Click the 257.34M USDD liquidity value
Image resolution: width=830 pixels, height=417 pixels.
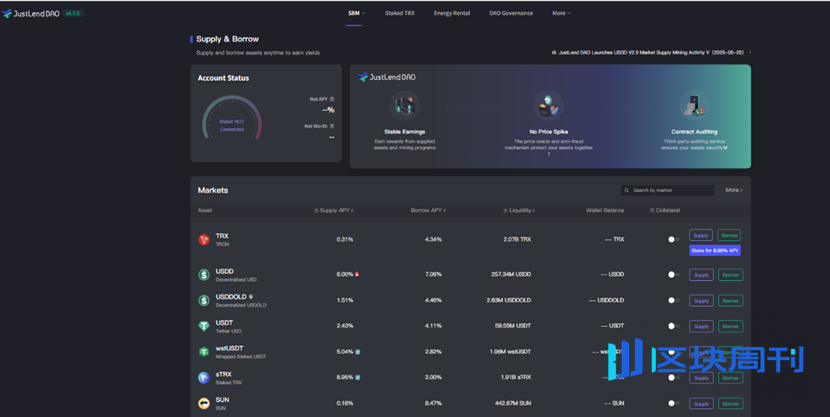coord(511,275)
